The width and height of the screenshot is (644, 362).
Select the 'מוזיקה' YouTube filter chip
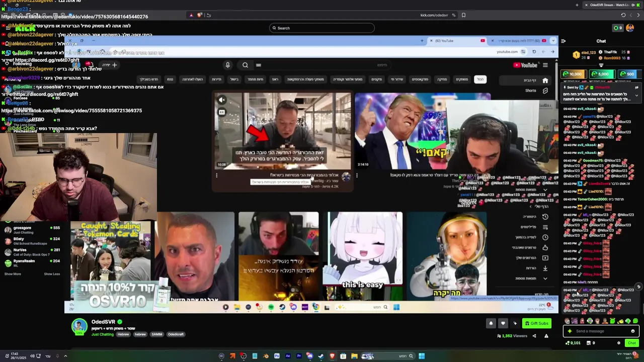coord(442,79)
